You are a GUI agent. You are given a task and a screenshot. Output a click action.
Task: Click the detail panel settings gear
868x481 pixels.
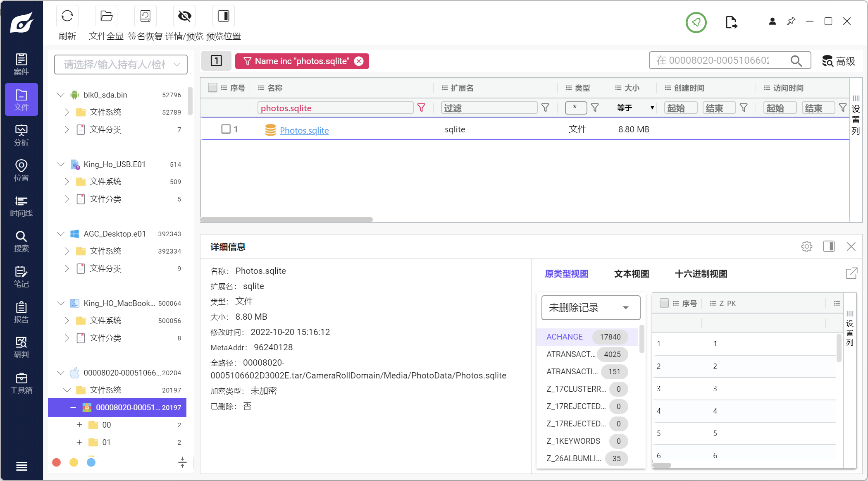[x=806, y=246]
